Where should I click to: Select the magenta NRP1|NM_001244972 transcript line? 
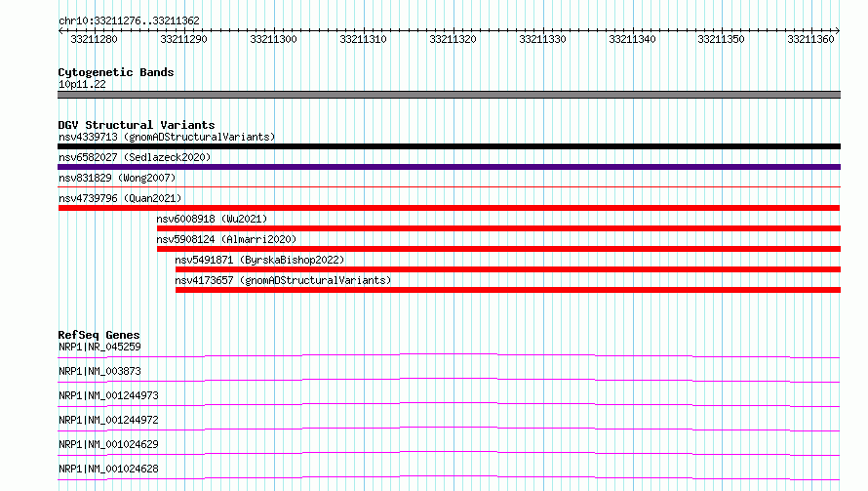tap(449, 429)
